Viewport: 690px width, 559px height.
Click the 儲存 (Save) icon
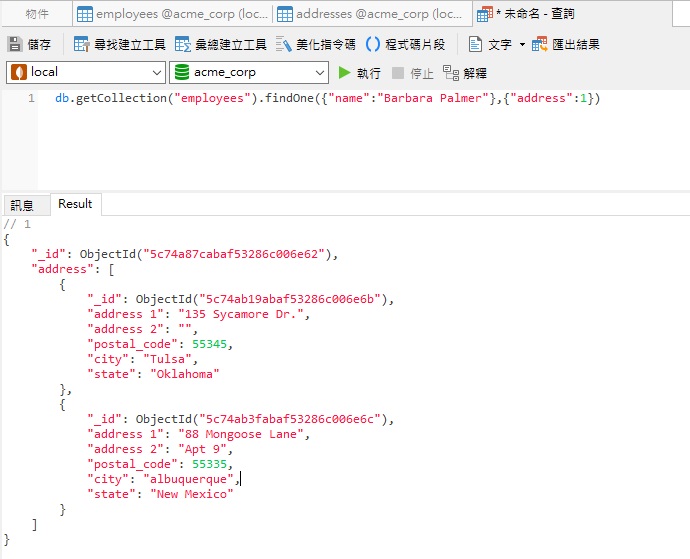coord(15,45)
